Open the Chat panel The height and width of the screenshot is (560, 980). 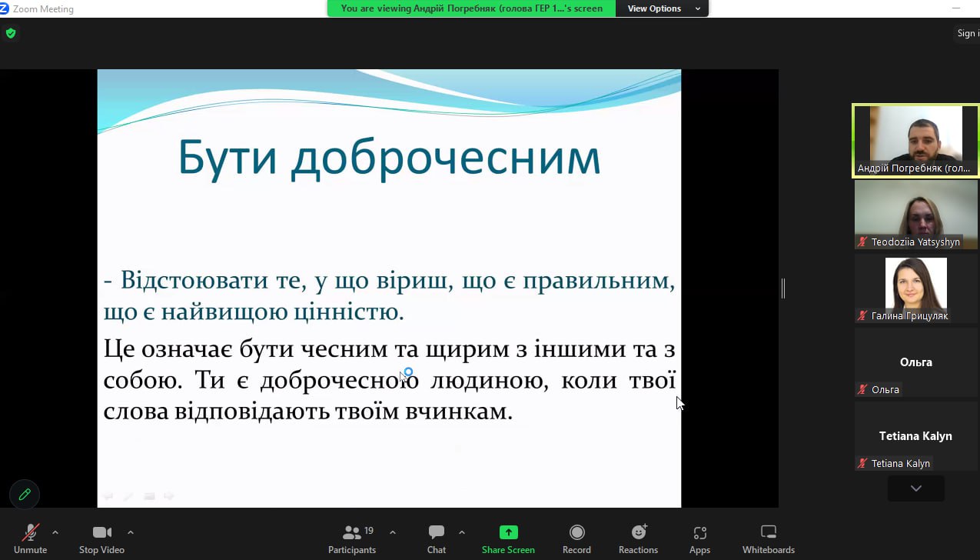[437, 538]
